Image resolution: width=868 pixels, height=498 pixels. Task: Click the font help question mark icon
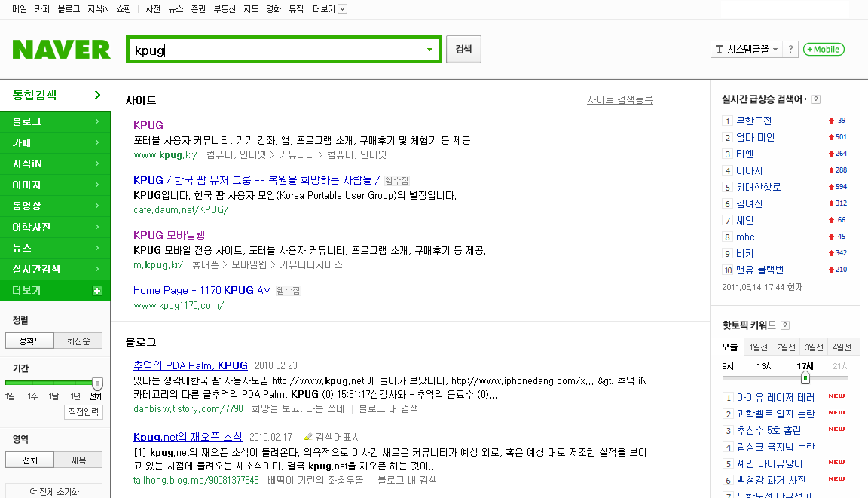pos(790,49)
